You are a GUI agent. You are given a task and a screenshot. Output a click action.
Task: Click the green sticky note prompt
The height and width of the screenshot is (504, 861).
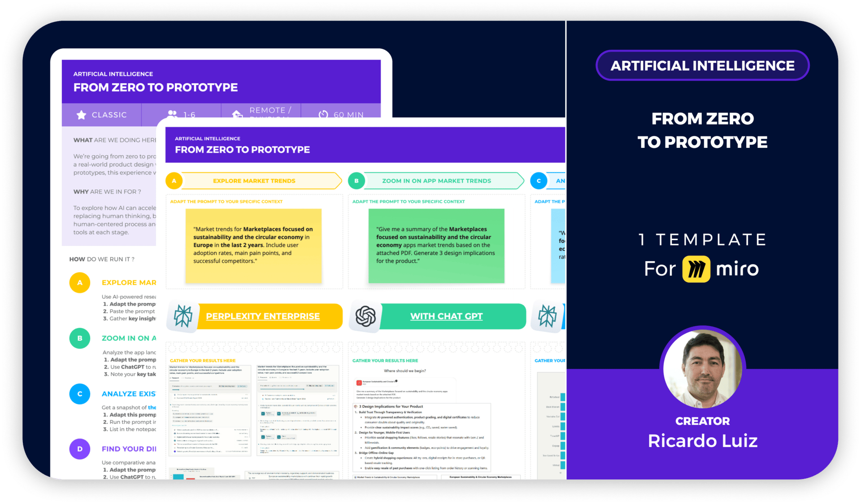(x=436, y=246)
